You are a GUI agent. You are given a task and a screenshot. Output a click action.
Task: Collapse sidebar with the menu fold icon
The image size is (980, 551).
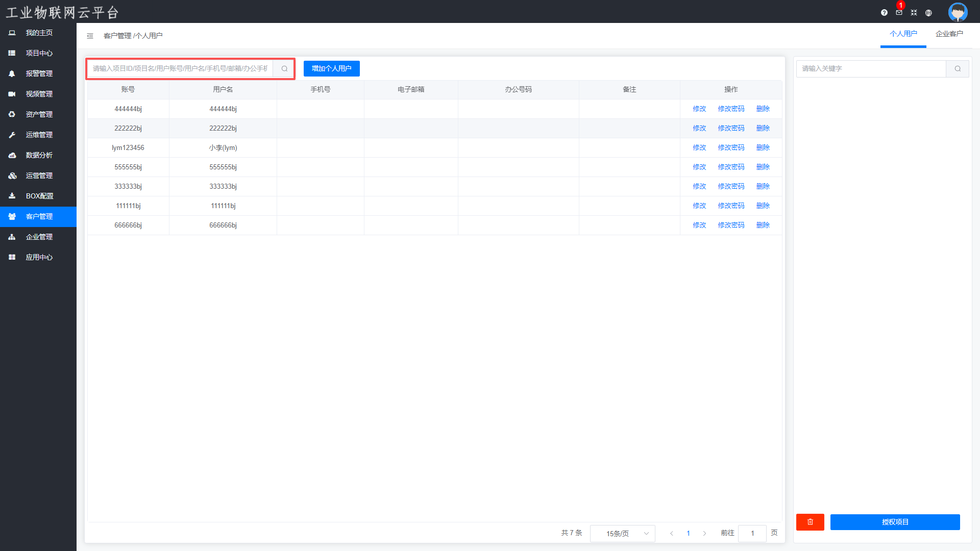coord(90,36)
